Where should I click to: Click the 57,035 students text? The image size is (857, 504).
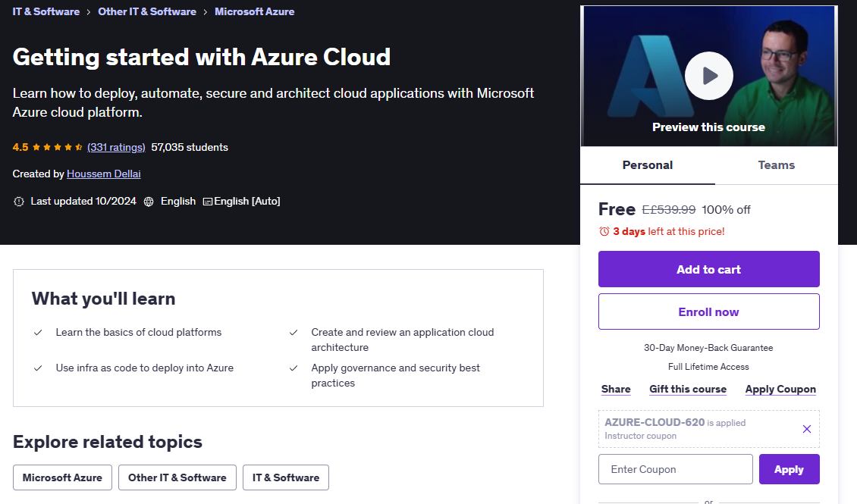coord(190,148)
